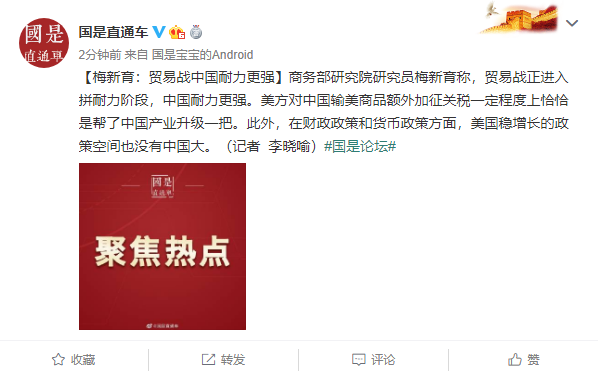This screenshot has width=598, height=376.
Task: Click the blue V verification badge
Action: coord(159,32)
